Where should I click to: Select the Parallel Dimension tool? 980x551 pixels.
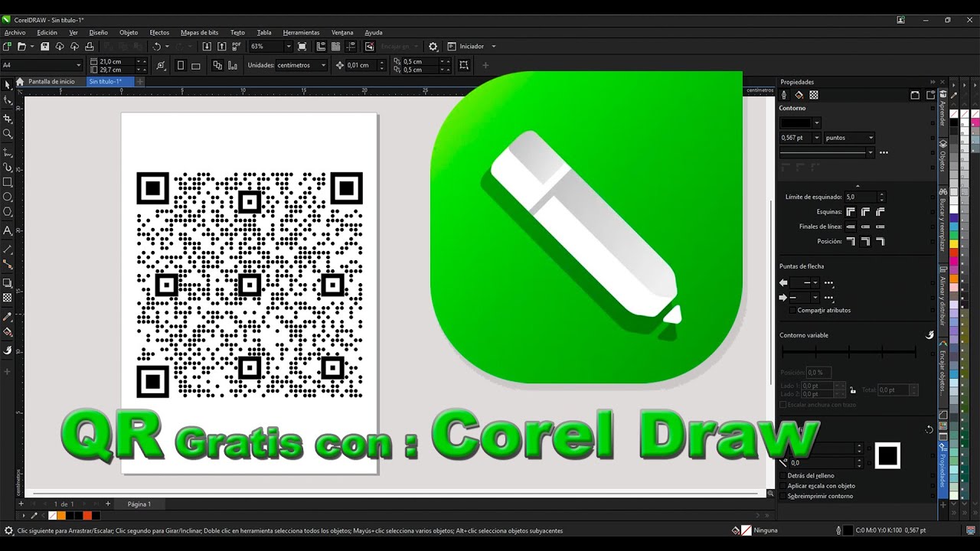click(x=8, y=249)
